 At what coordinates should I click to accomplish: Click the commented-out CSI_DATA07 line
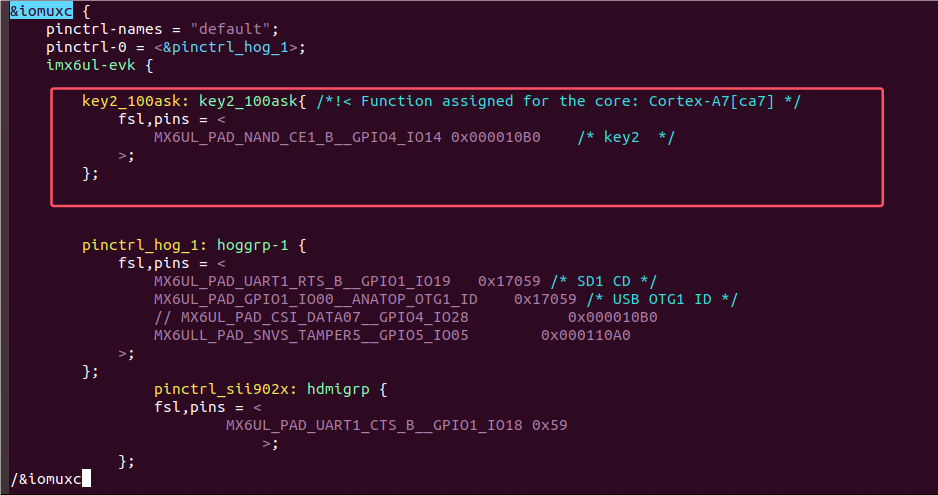(406, 317)
